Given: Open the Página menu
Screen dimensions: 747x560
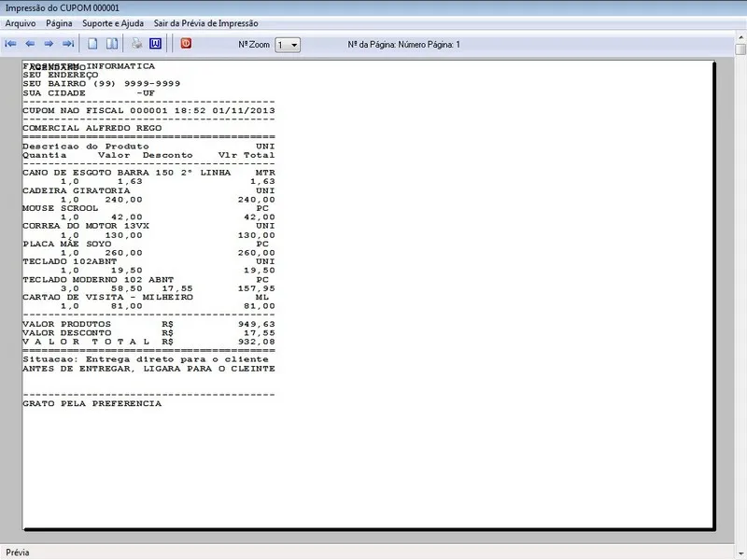Looking at the screenshot, I should [x=59, y=21].
